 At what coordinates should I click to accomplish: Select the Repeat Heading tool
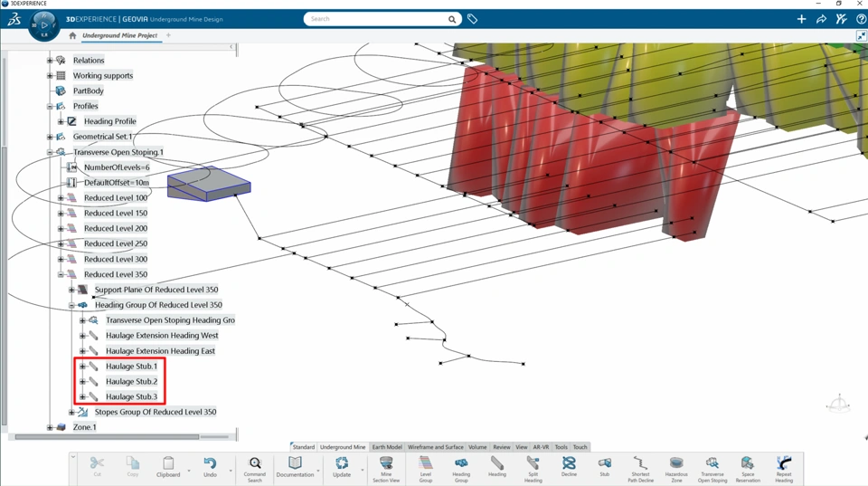(x=784, y=470)
